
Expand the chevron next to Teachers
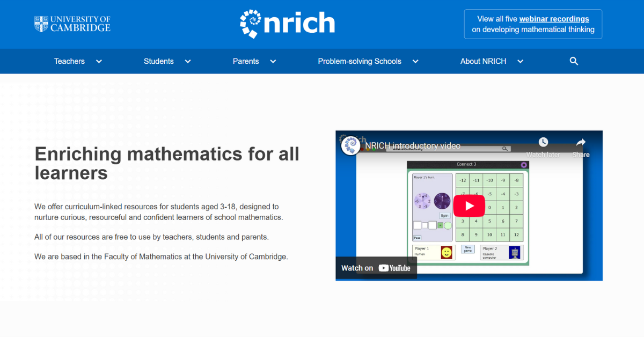[99, 61]
